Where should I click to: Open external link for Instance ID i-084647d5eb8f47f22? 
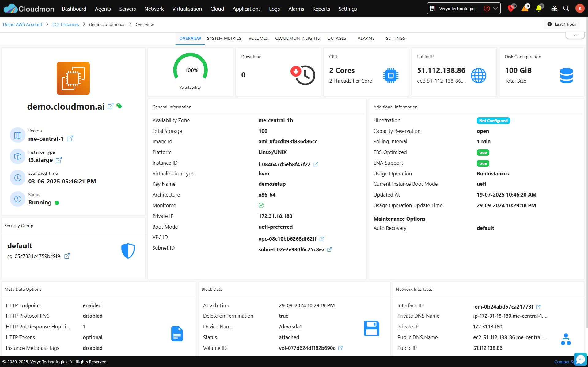click(316, 164)
